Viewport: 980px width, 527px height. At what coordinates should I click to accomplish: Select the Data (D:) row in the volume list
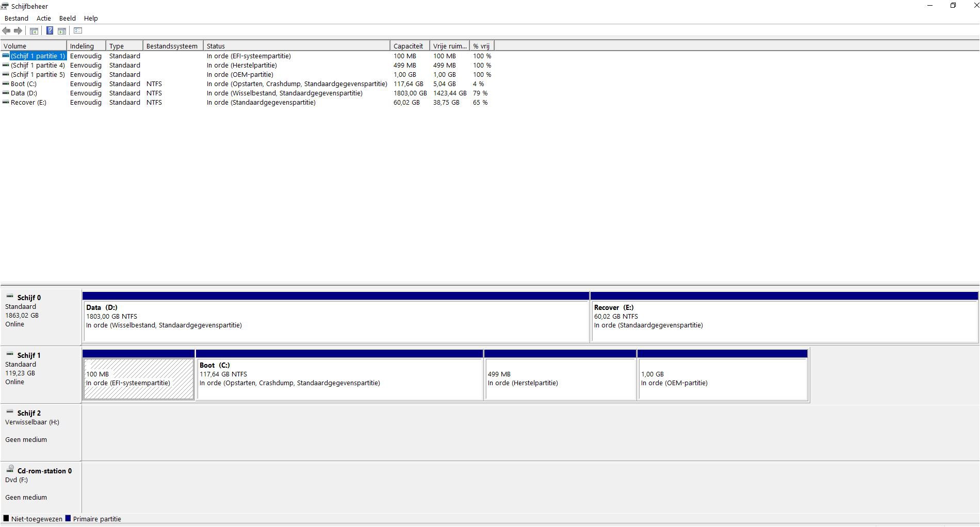click(x=247, y=93)
